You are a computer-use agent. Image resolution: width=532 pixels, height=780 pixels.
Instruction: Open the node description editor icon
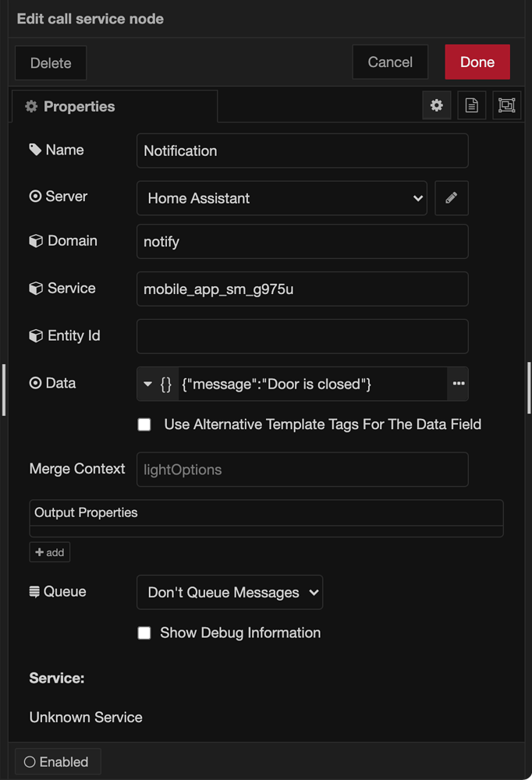point(471,105)
